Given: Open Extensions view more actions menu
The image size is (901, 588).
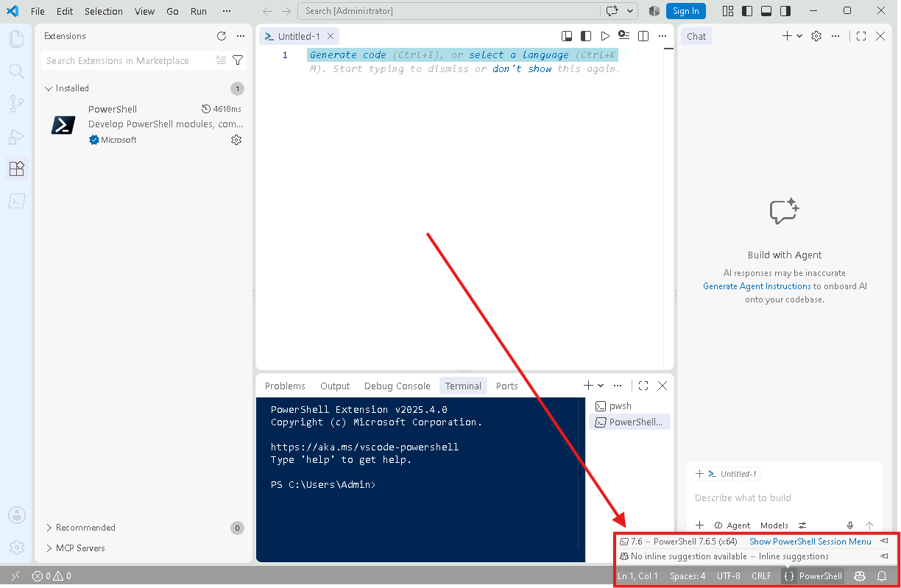Looking at the screenshot, I should point(241,36).
